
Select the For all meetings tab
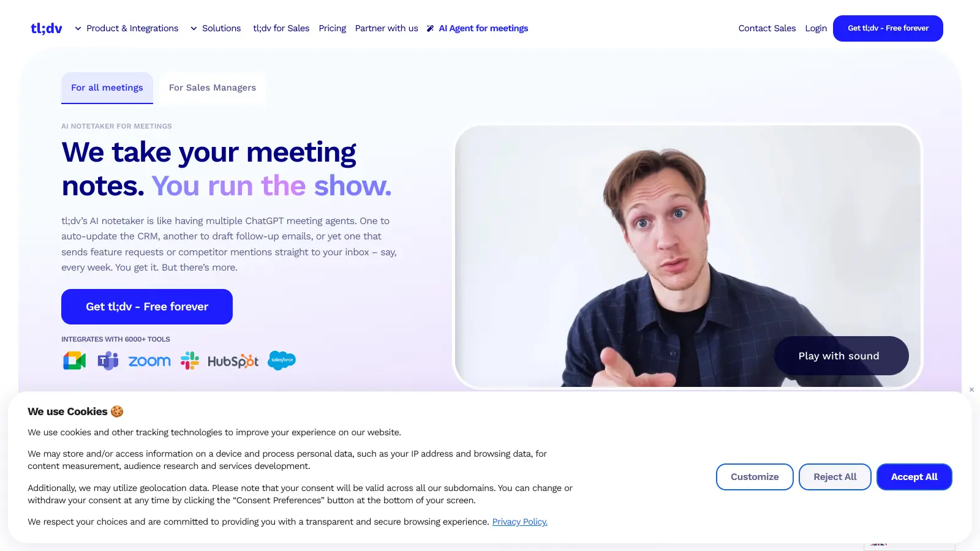(107, 88)
